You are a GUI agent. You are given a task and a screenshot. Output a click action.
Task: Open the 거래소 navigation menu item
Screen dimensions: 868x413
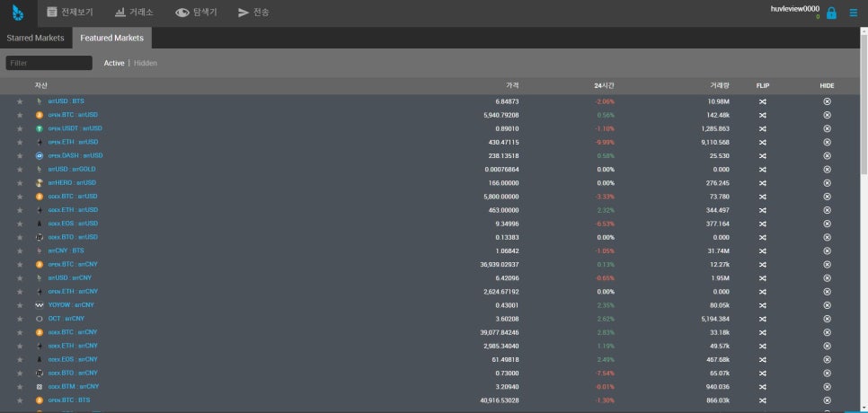coord(136,13)
